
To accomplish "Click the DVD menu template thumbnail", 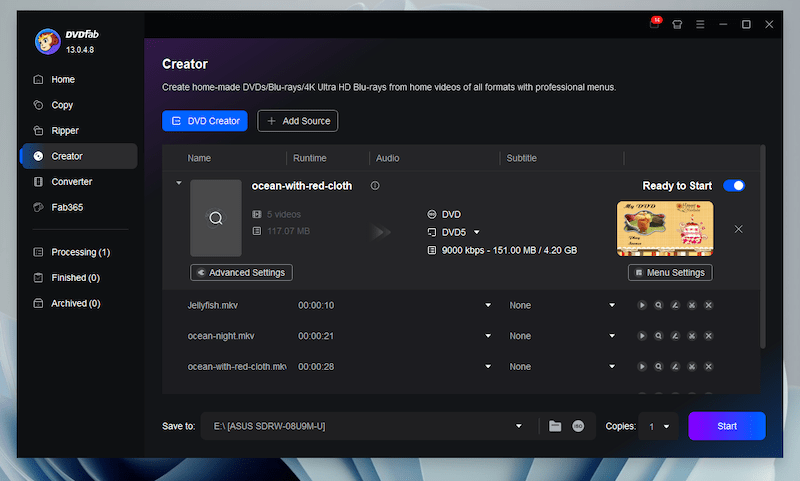I will (665, 228).
